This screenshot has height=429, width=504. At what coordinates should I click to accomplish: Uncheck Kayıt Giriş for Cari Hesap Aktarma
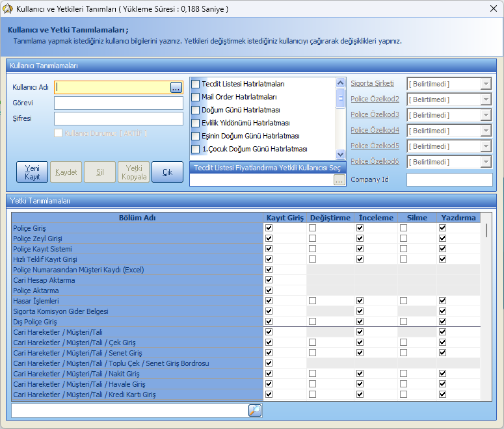coord(269,280)
